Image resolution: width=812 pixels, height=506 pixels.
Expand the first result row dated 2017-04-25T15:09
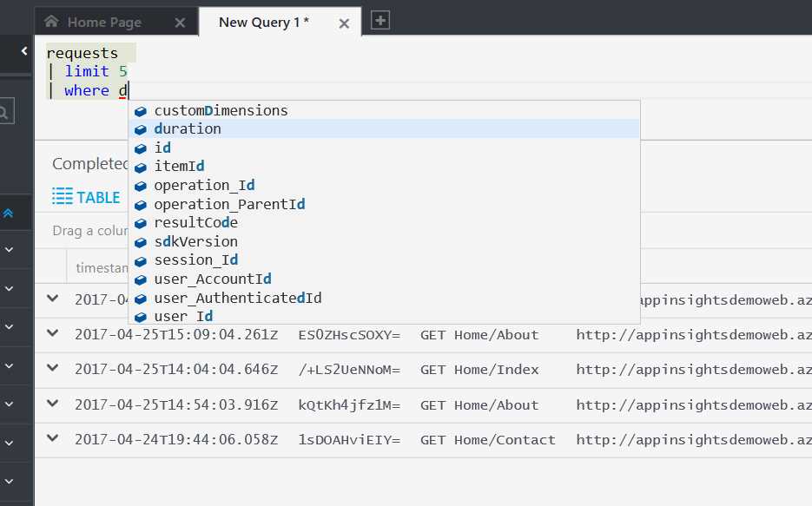(51, 333)
